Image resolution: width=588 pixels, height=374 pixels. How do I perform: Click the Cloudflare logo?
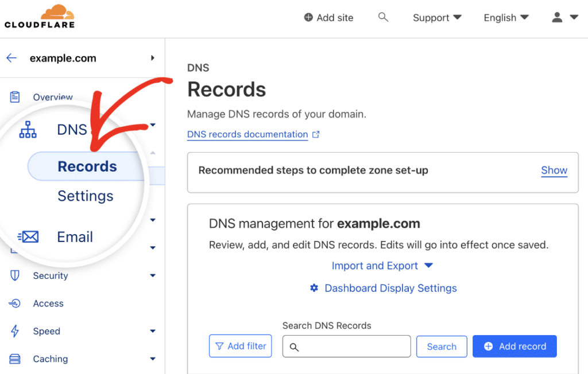pos(39,15)
